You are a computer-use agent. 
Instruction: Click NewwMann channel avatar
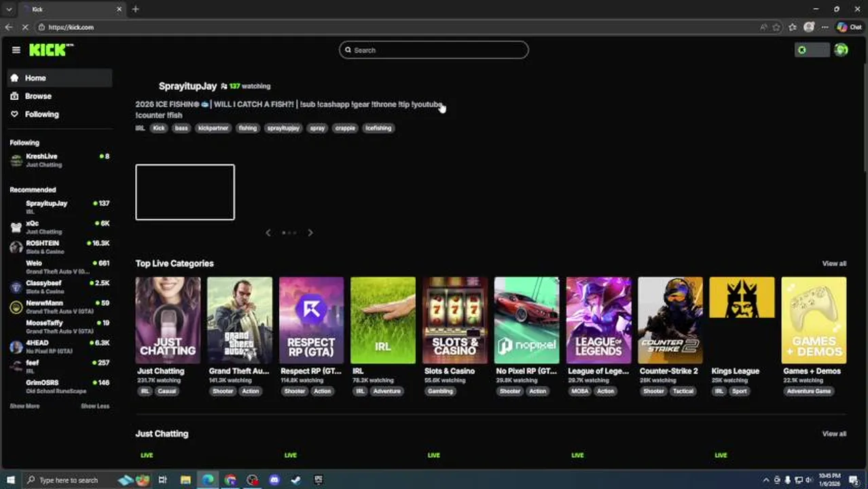coord(16,307)
